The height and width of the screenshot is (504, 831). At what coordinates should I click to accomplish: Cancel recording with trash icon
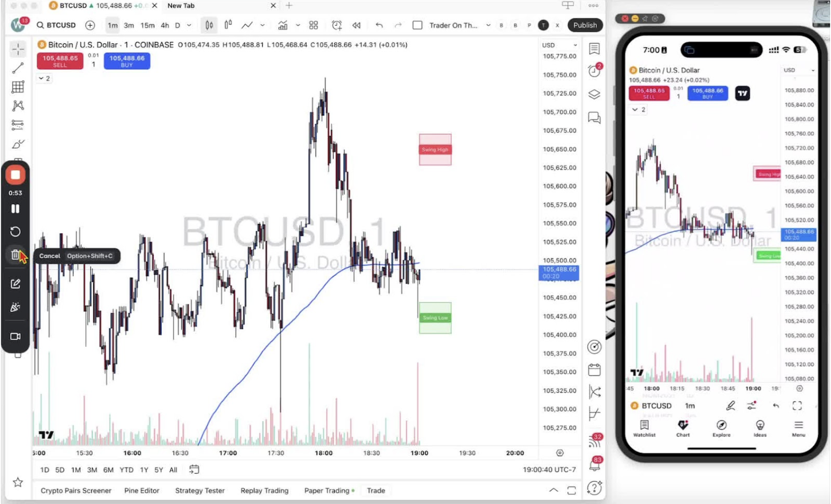[x=15, y=255]
